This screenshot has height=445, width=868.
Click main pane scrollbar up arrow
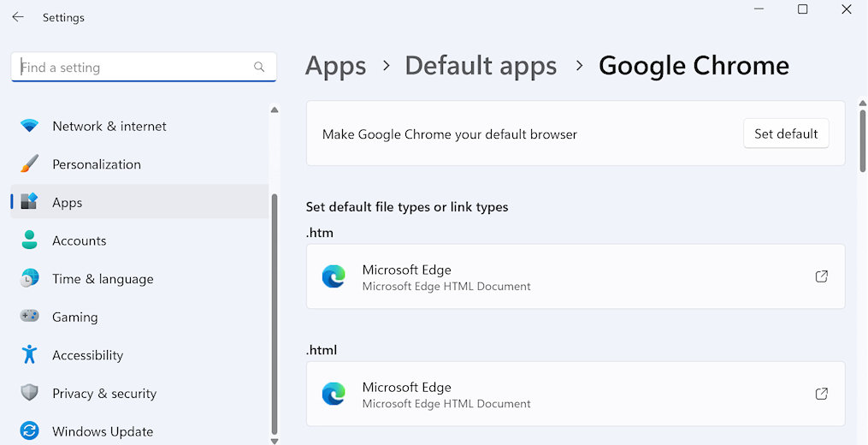863,103
